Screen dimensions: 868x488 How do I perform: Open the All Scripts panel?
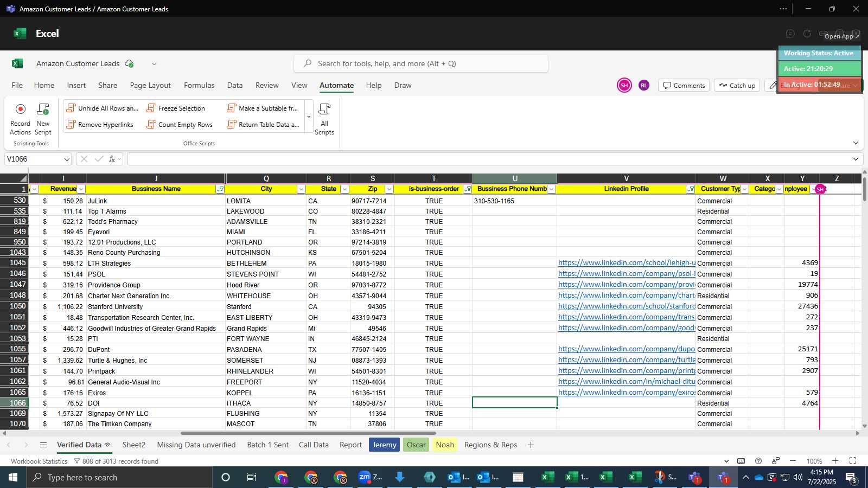pos(324,119)
